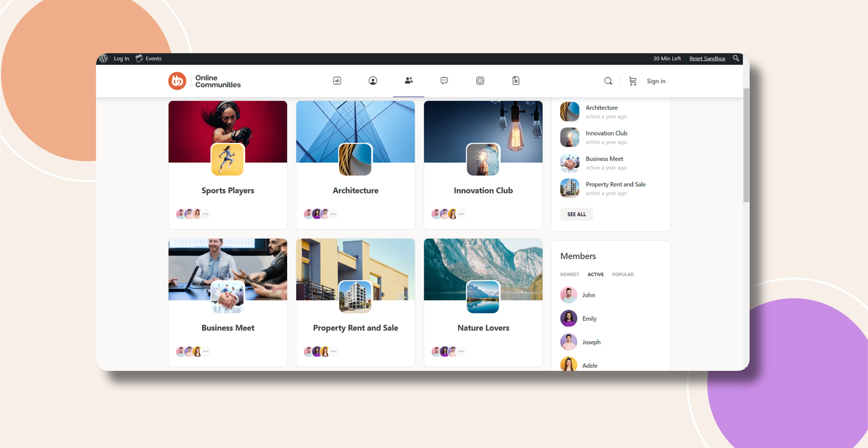The height and width of the screenshot is (448, 868).
Task: Open Events in admin bar
Action: pos(149,59)
